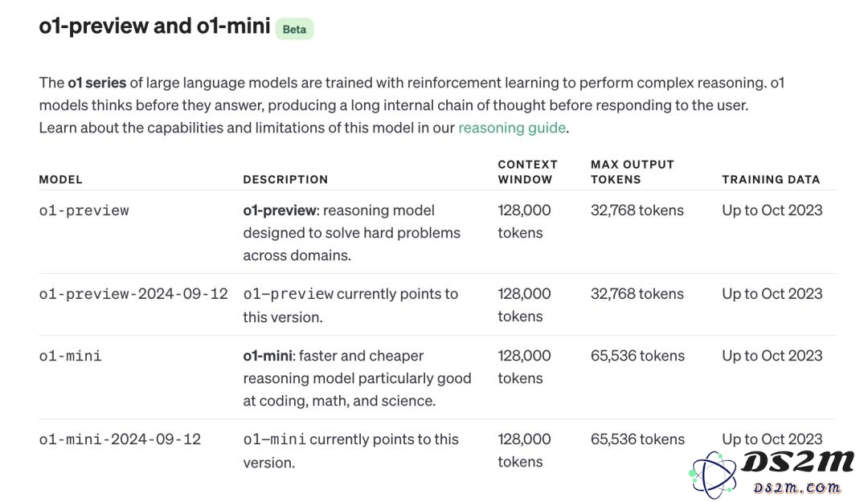The height and width of the screenshot is (502, 868).
Task: Click the bold o1-mini description text
Action: (268, 356)
